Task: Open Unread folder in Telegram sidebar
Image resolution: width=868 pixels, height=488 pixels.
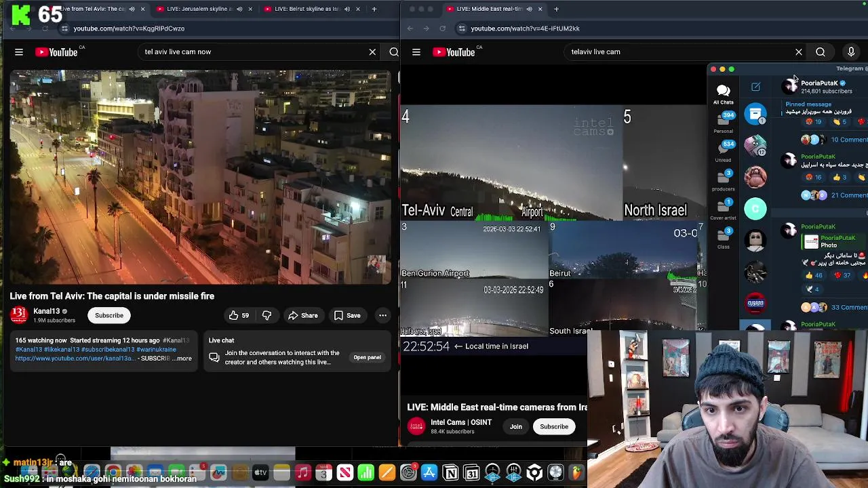Action: coord(724,150)
